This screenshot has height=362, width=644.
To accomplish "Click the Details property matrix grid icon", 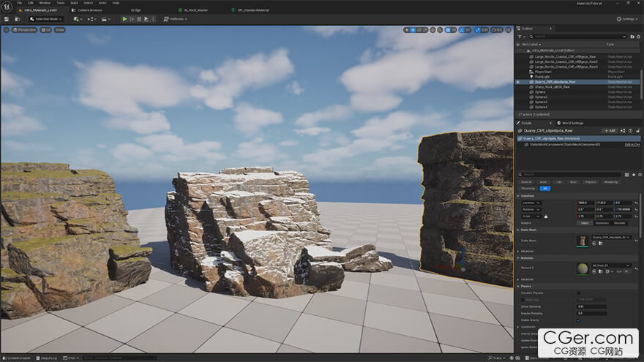I will pyautogui.click(x=626, y=175).
